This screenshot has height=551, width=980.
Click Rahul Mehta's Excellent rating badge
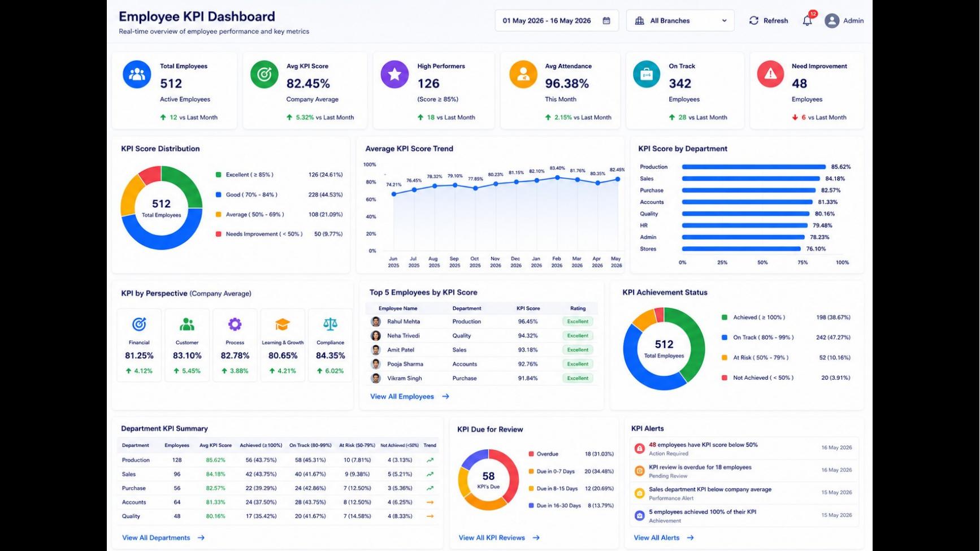578,322
